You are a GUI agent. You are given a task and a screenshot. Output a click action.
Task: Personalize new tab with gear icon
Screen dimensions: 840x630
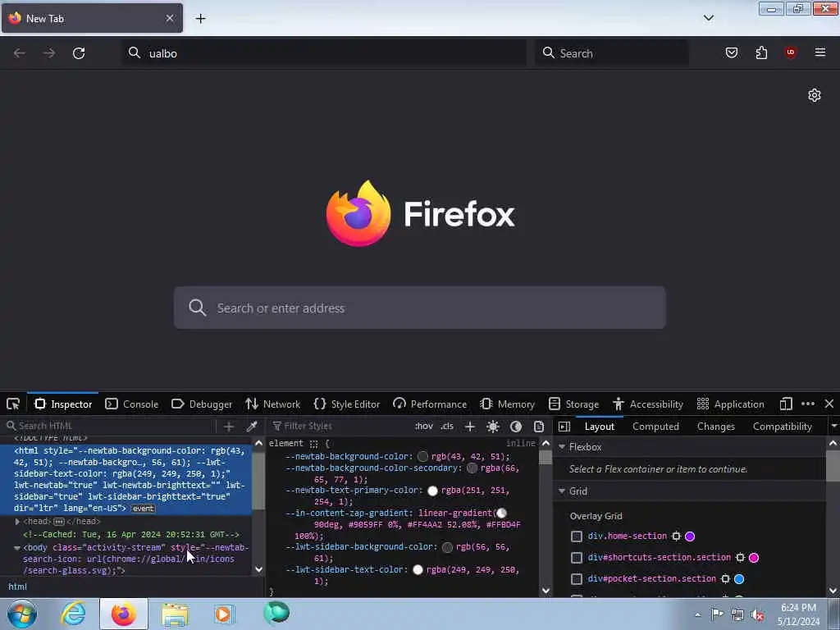coord(815,95)
